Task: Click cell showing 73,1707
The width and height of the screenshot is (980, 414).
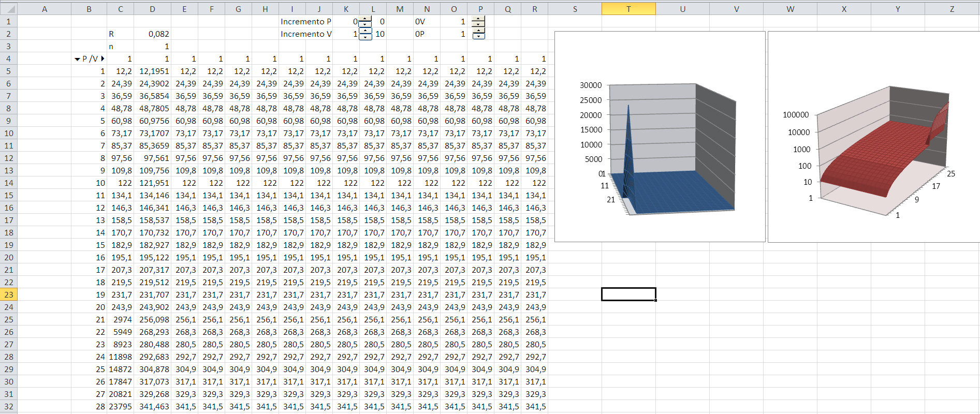Action: tap(152, 133)
